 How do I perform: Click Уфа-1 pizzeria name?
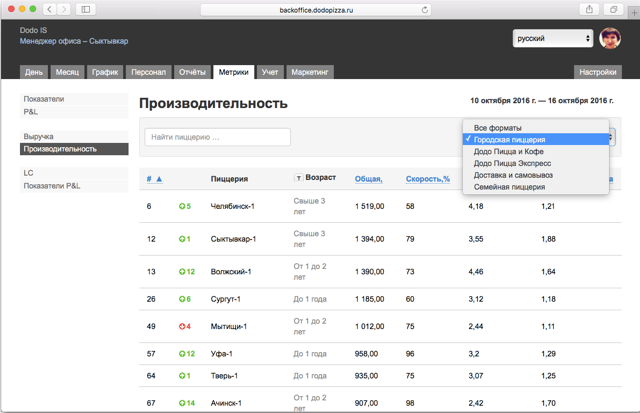coord(222,353)
